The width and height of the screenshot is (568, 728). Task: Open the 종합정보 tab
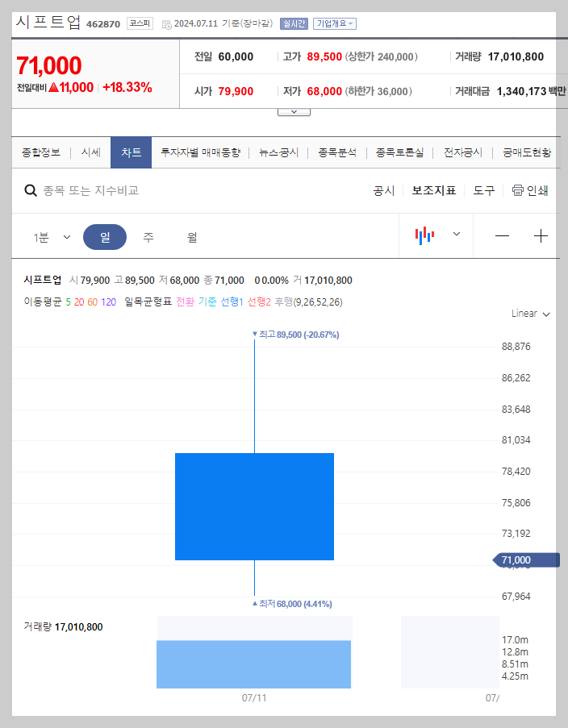(41, 152)
